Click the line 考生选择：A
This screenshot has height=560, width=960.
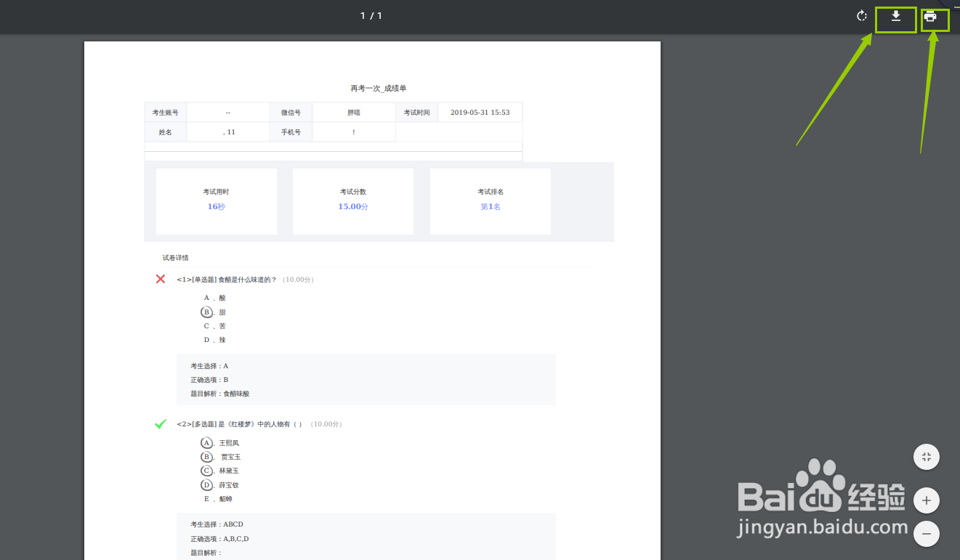pyautogui.click(x=209, y=366)
